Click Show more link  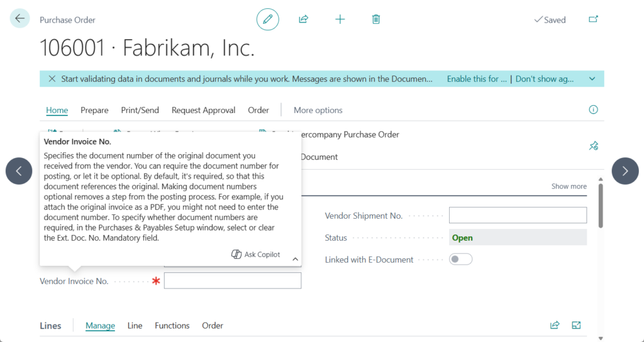569,186
